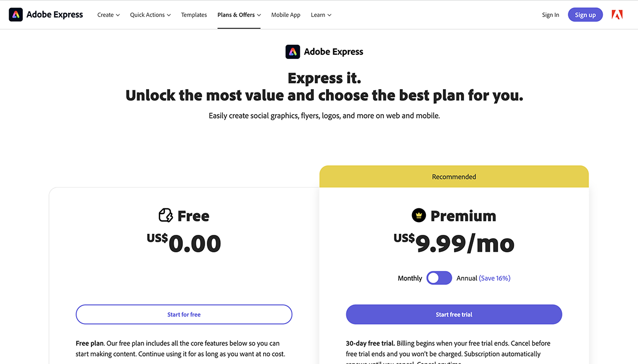Click the red Adobe logo at top right
This screenshot has width=638, height=364.
pos(617,14)
